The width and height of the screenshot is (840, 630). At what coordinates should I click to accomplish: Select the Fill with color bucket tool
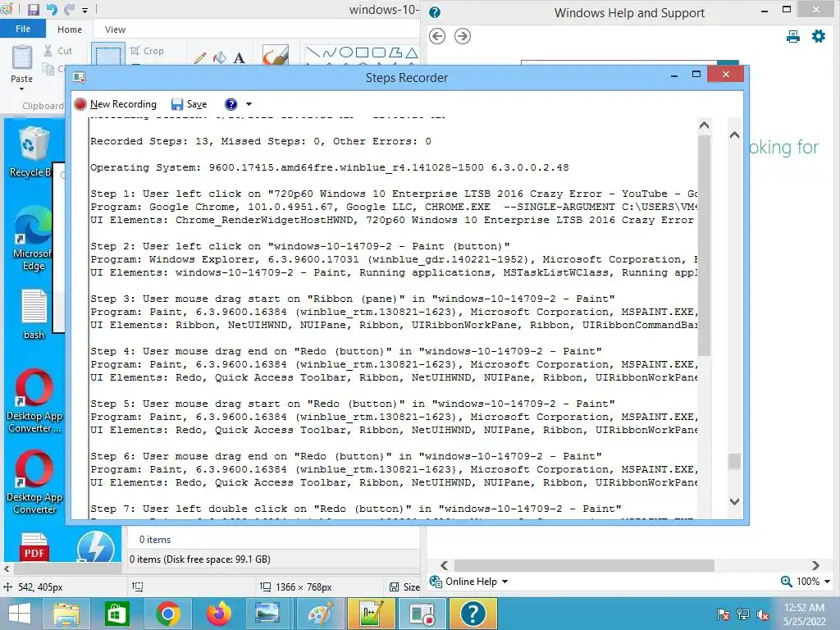click(x=220, y=57)
